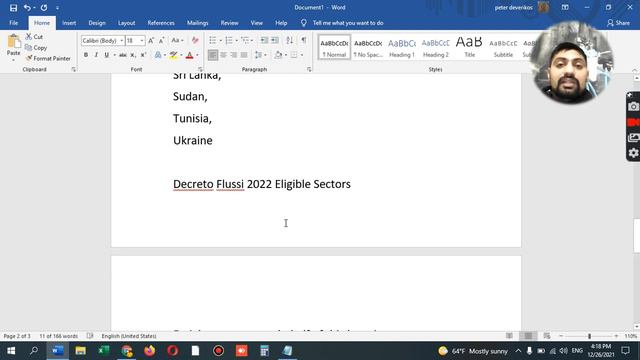
Task: Open the font size dropdown
Action: click(x=142, y=40)
